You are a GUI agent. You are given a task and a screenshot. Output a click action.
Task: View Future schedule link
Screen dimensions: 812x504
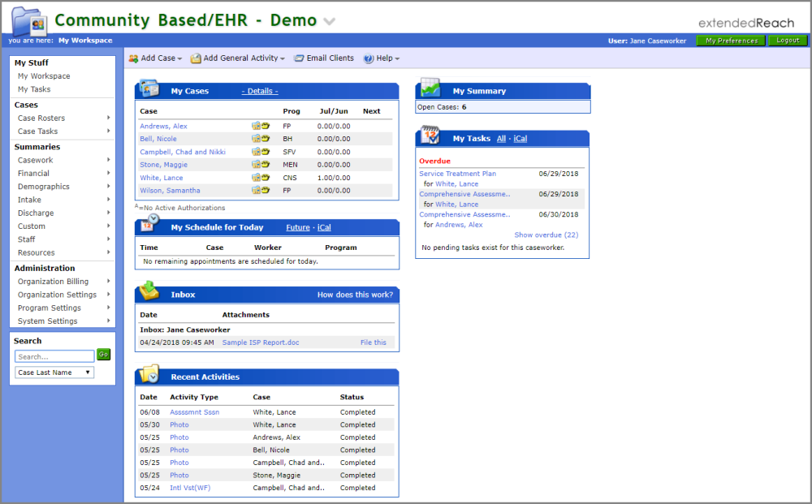pos(298,228)
